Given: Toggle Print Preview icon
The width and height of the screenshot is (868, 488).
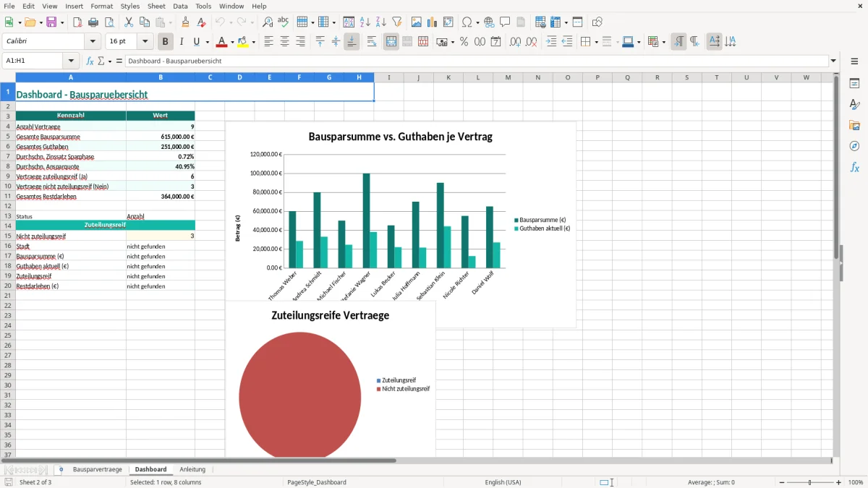Looking at the screenshot, I should pyautogui.click(x=109, y=22).
